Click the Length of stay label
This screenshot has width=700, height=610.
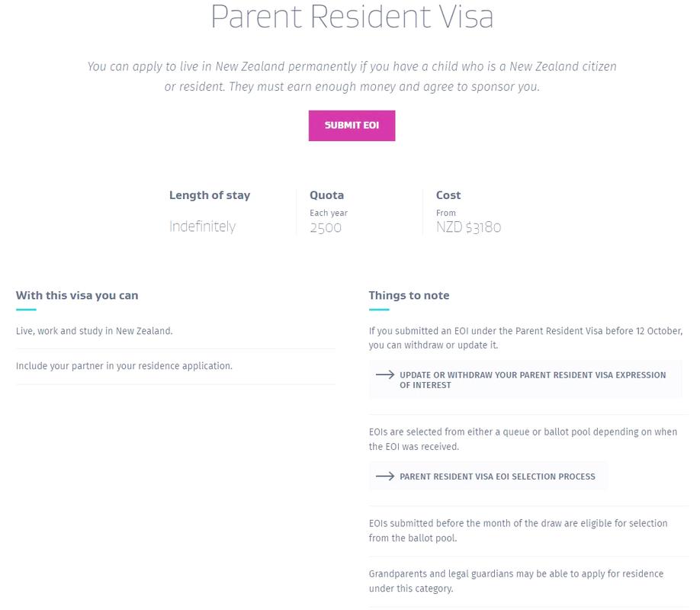[210, 195]
